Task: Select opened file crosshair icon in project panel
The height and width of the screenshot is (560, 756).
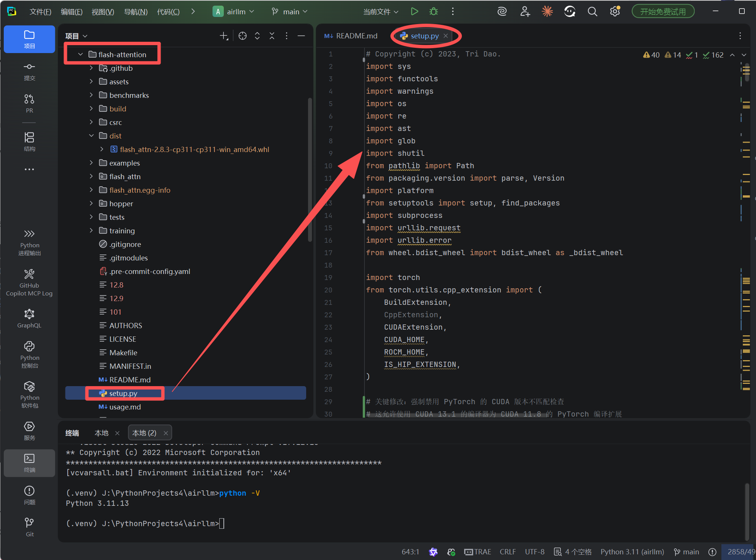Action: coord(243,36)
